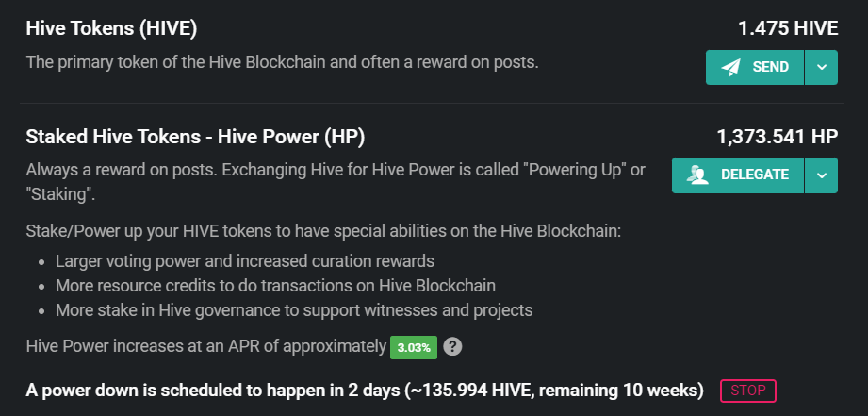Stop the scheduled power down
Viewport: 868px width, 416px height.
point(748,391)
